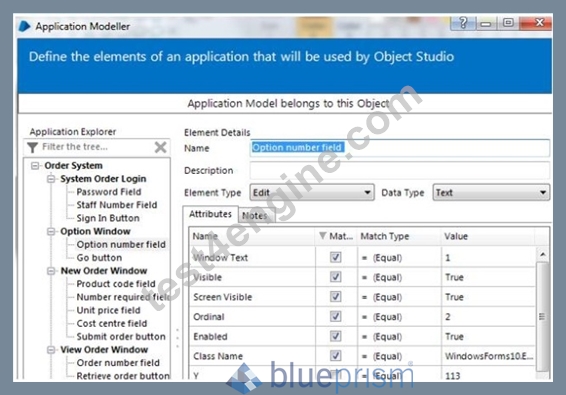Image resolution: width=566 pixels, height=395 pixels.
Task: Toggle Match checkbox for Ordinal
Action: (x=335, y=317)
